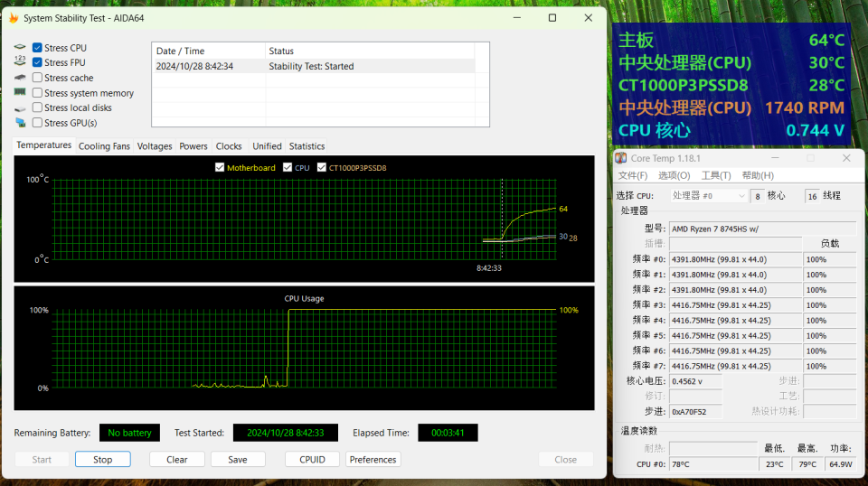
Task: Click the Clear button
Action: 177,460
